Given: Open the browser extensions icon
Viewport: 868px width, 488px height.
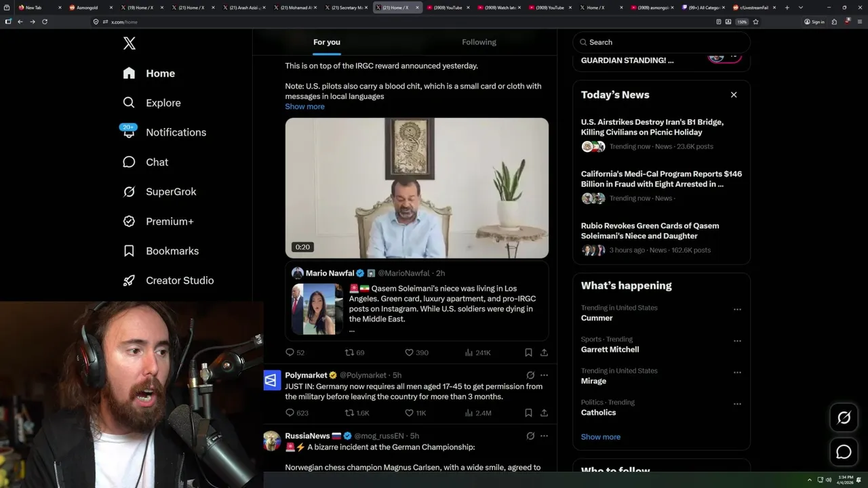Looking at the screenshot, I should (x=834, y=22).
